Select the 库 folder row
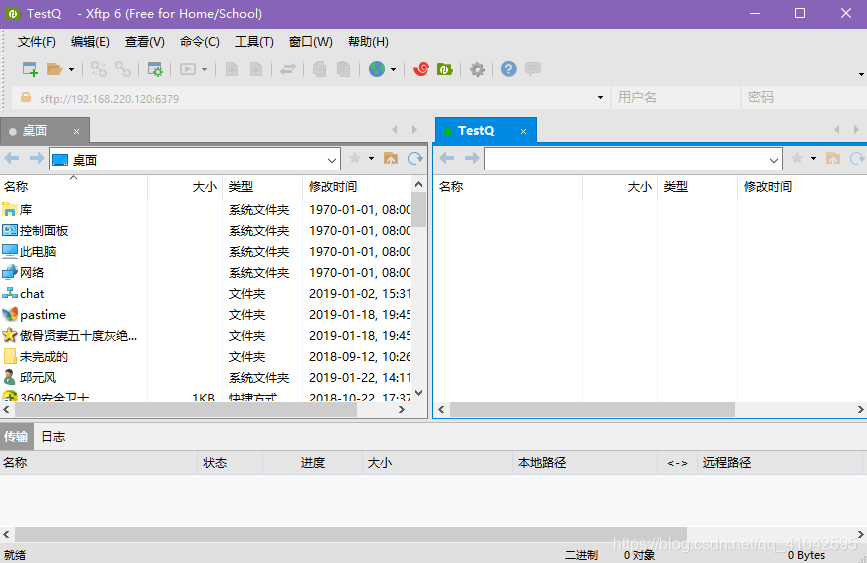Image resolution: width=867 pixels, height=563 pixels. coord(206,210)
